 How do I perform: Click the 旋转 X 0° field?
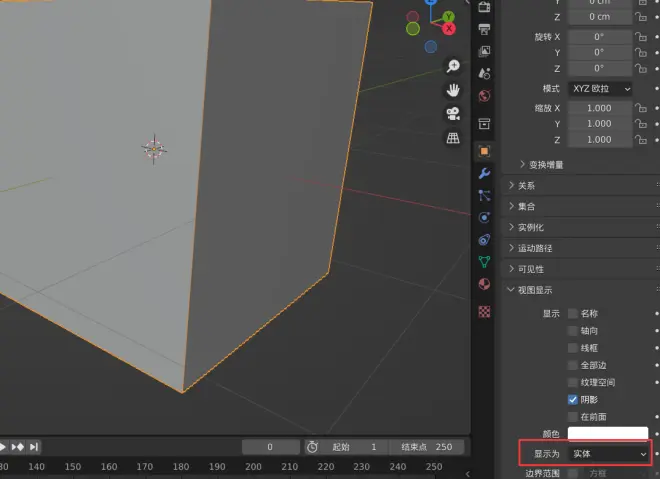tap(600, 37)
